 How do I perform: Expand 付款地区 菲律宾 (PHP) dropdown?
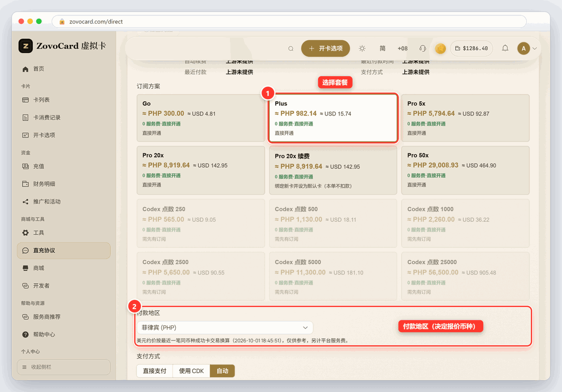(x=225, y=328)
